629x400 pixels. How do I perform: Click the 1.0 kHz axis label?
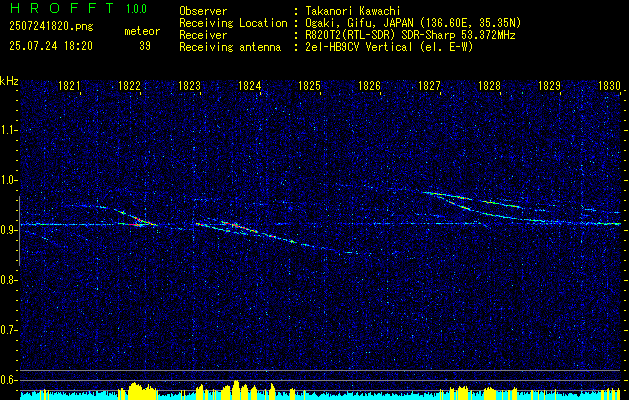pos(8,180)
